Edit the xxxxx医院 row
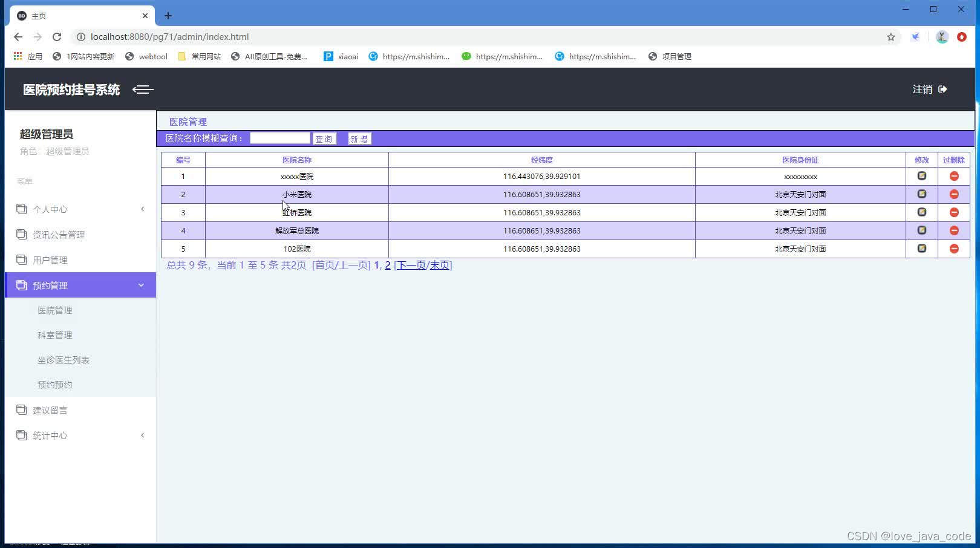Viewport: 980px width, 548px height. [921, 176]
